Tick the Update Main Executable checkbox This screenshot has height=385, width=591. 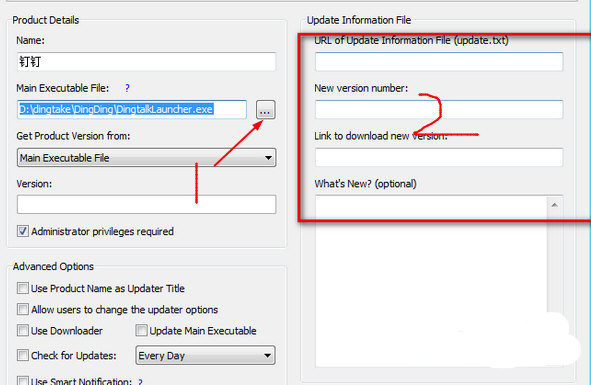coord(141,331)
